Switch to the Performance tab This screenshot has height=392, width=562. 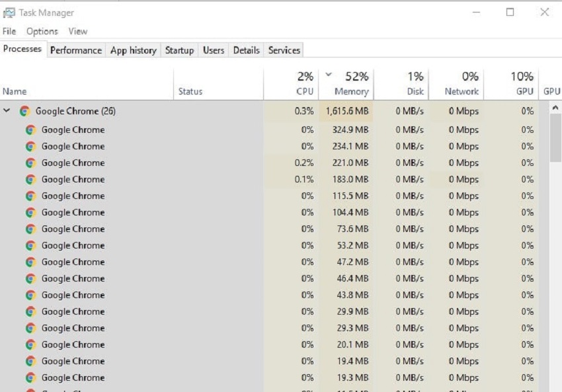76,50
